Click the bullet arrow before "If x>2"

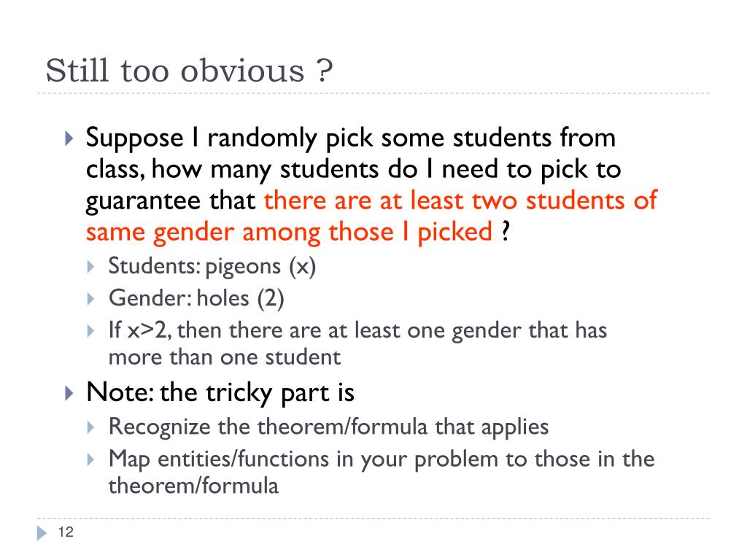[x=90, y=330]
